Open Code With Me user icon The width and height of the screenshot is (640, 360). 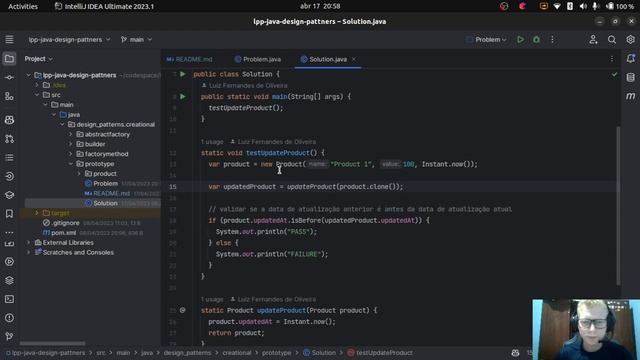point(593,40)
